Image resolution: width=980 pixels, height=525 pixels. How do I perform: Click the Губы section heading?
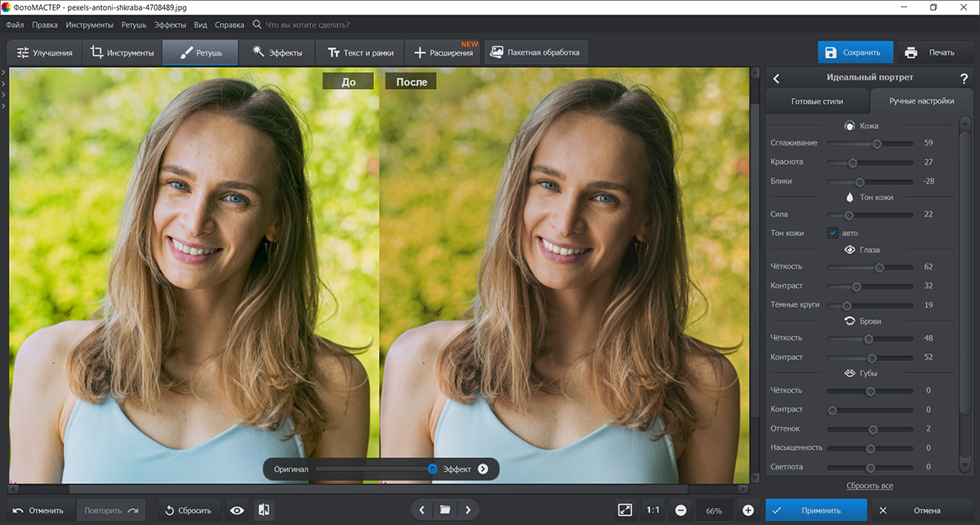(x=862, y=373)
